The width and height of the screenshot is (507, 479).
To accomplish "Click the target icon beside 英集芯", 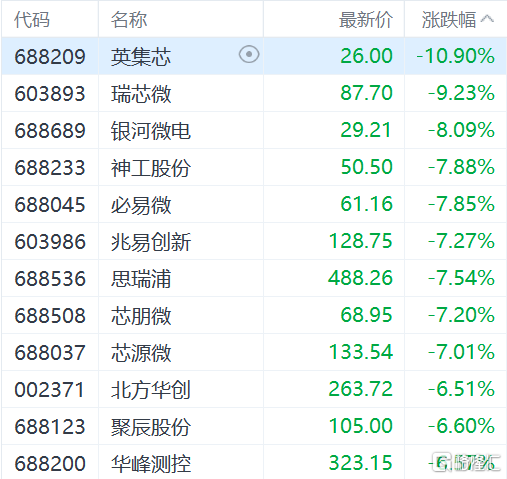I will 249,54.
